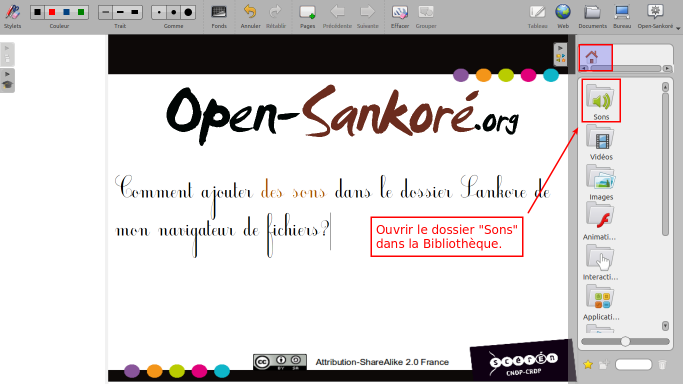Click the library vertical scrollbar thumb
This screenshot has height=384, width=683.
click(x=665, y=165)
